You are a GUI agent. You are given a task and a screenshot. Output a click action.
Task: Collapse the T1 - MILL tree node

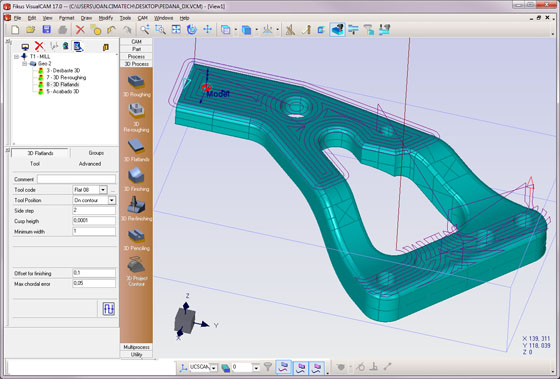click(16, 57)
